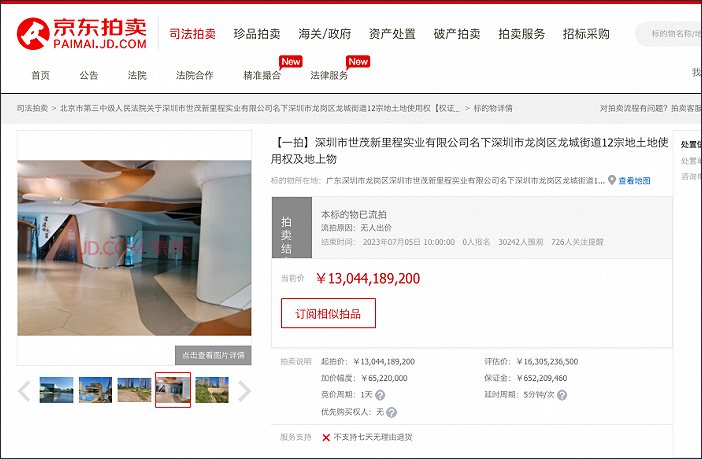Click the JD Paimai logo
This screenshot has height=459, width=702.
[x=82, y=34]
